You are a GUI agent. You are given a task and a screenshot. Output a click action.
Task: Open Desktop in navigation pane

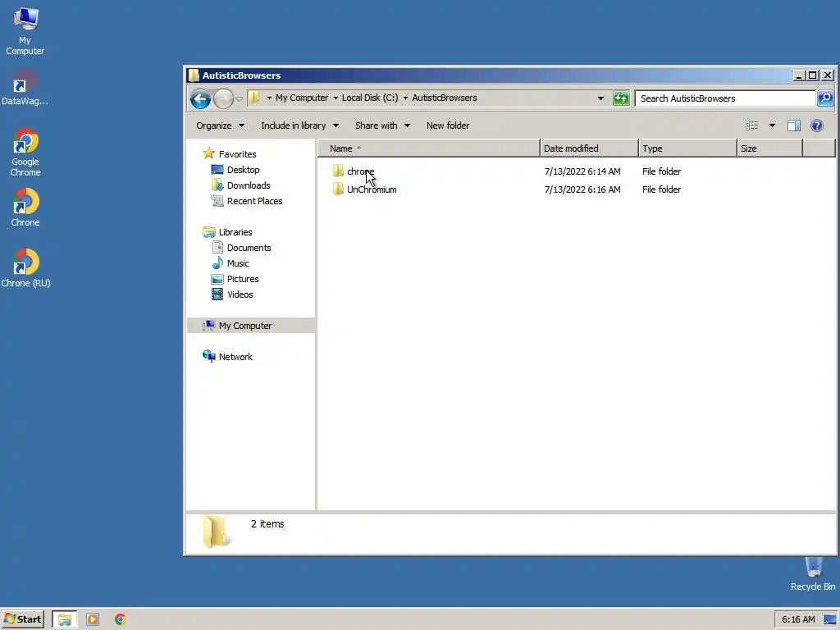coord(235,170)
